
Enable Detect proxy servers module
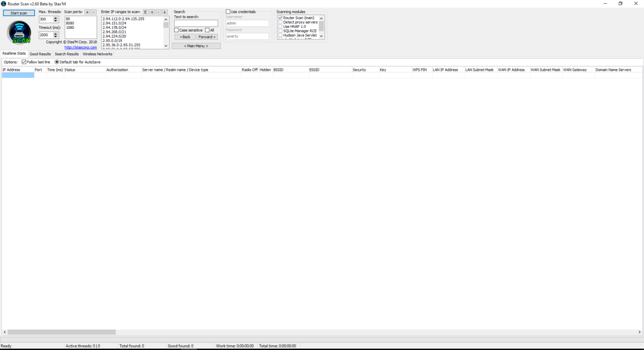(x=280, y=22)
